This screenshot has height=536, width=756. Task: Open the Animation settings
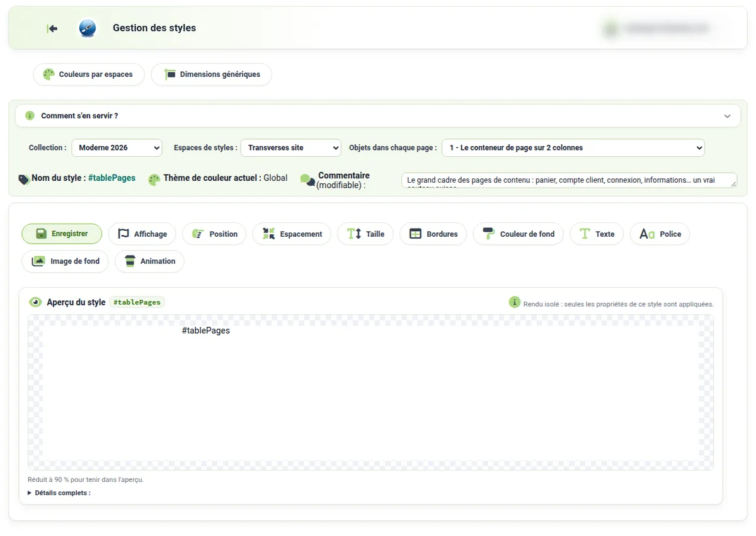point(149,261)
